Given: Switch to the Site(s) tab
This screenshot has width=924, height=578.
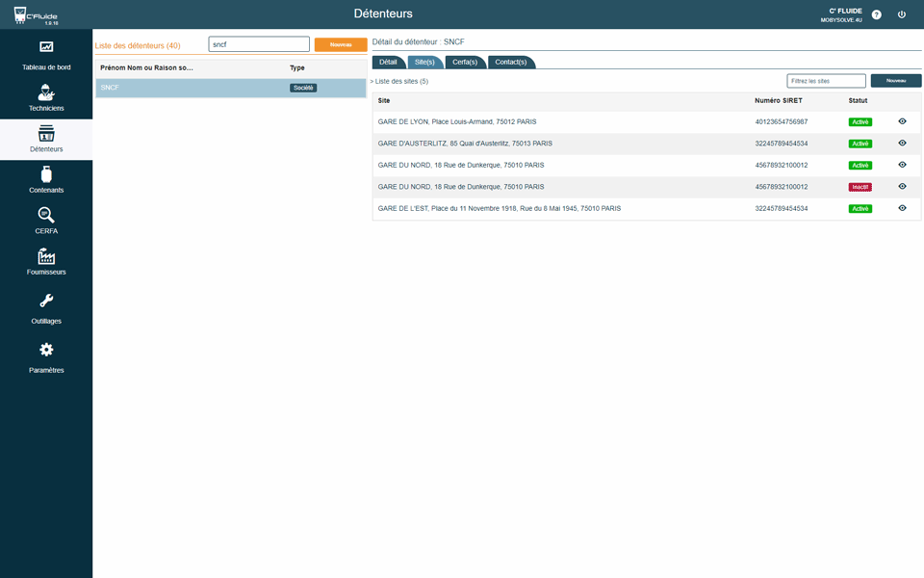Looking at the screenshot, I should [424, 62].
